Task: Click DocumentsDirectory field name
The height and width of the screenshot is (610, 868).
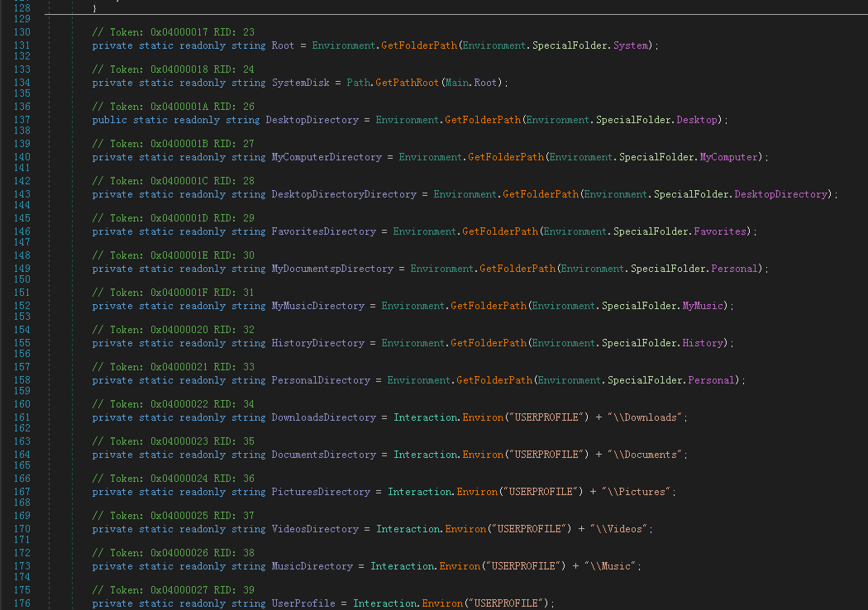Action: [323, 455]
